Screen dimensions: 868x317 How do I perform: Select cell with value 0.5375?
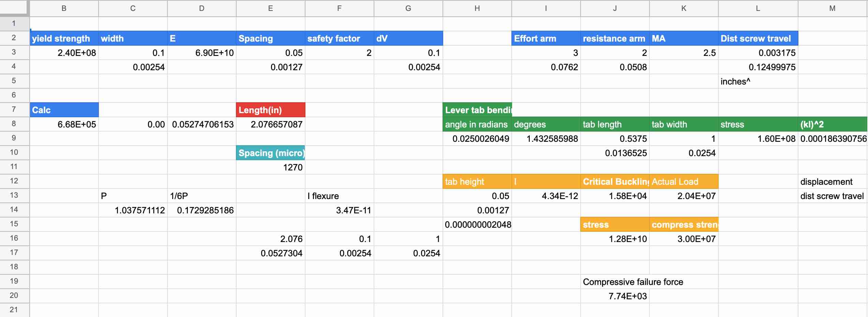point(615,139)
